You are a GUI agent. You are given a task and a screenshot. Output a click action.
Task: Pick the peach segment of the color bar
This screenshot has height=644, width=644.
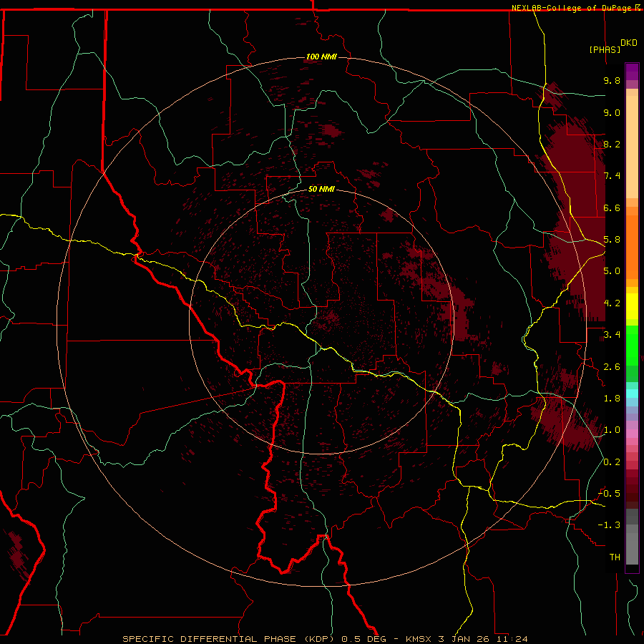coord(632,147)
